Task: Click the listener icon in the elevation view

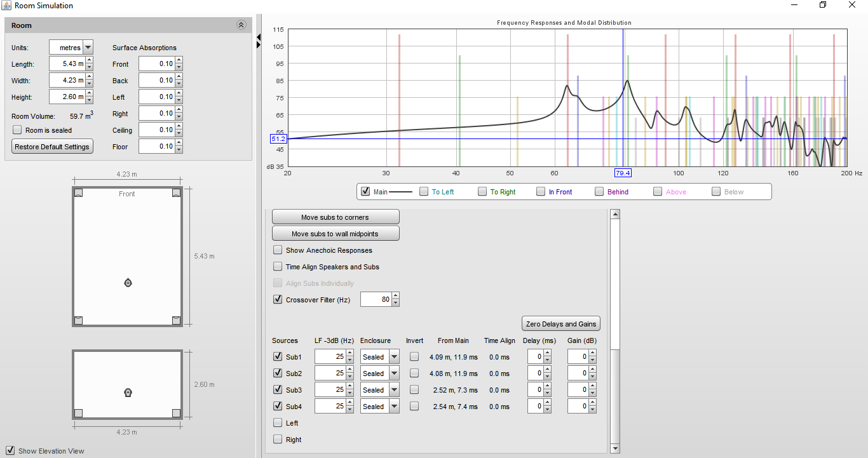Action: point(128,392)
